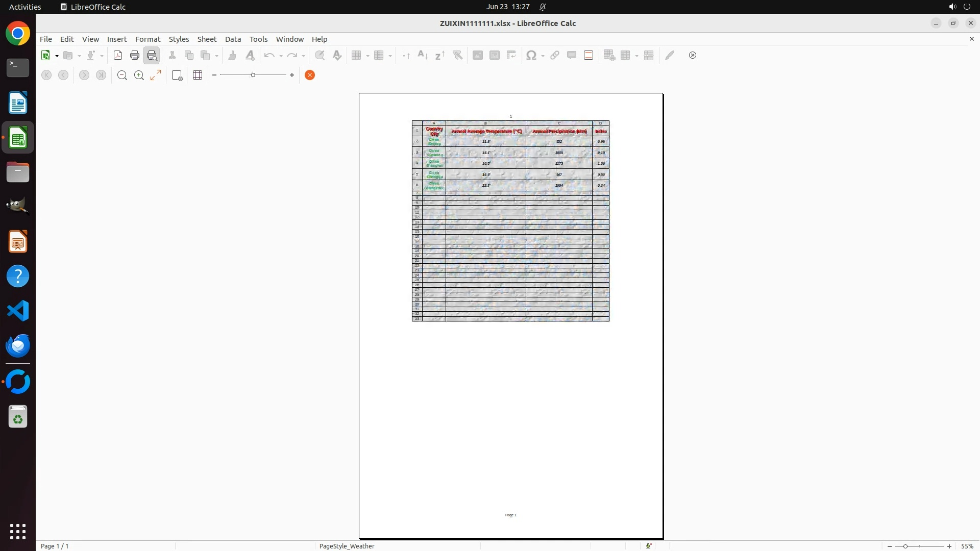Open the Styles menu
This screenshot has width=980, height=551.
coord(179,39)
